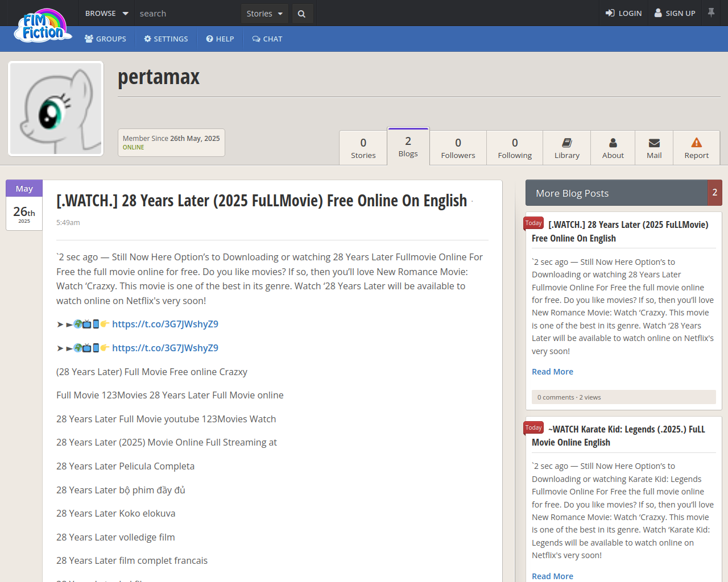Open sidebar 28 Years Later post title
This screenshot has width=728, height=582.
tap(620, 231)
